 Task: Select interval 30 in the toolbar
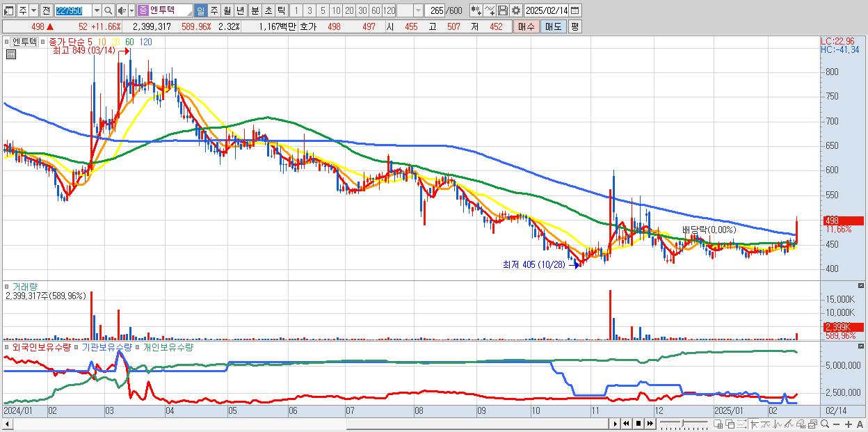tap(362, 10)
